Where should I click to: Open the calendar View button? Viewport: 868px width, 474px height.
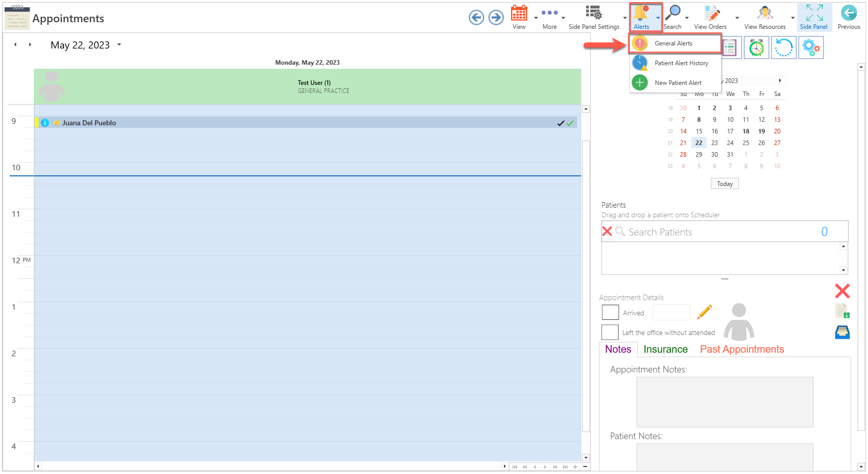pyautogui.click(x=519, y=17)
